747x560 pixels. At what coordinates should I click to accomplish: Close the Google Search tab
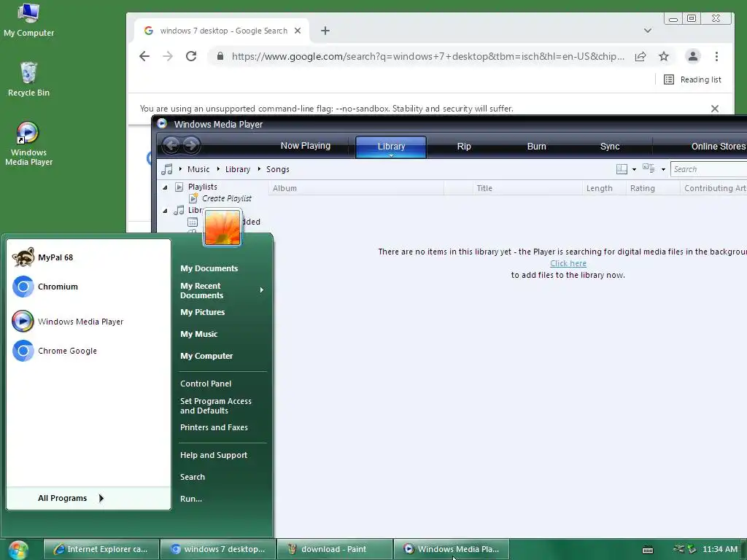click(298, 31)
